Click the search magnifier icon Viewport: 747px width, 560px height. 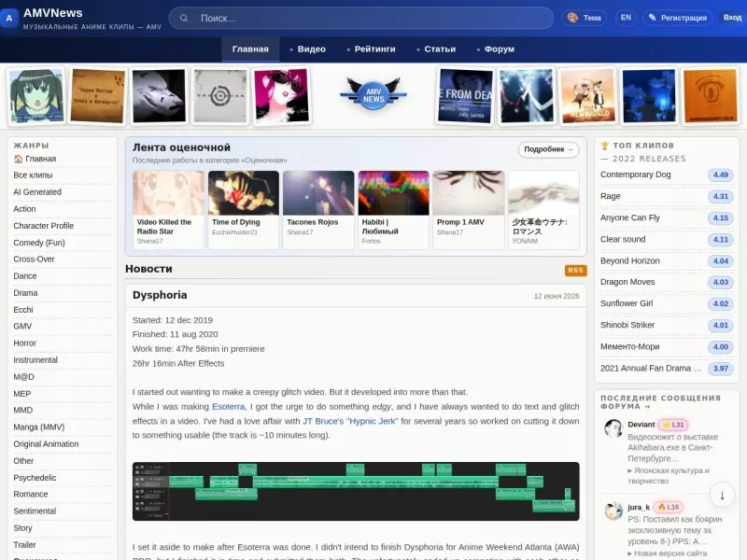pos(184,18)
